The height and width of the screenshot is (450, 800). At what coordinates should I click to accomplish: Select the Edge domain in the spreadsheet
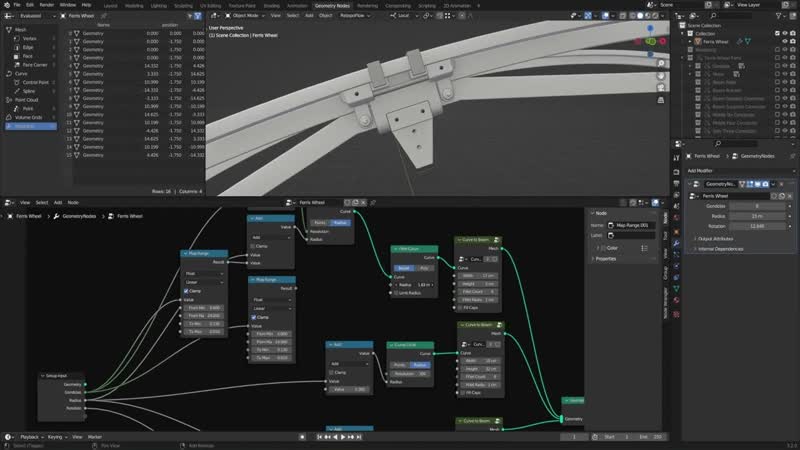28,47
